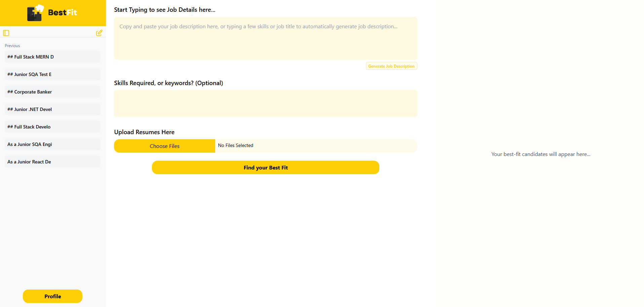Open the Profile button

coord(52,296)
